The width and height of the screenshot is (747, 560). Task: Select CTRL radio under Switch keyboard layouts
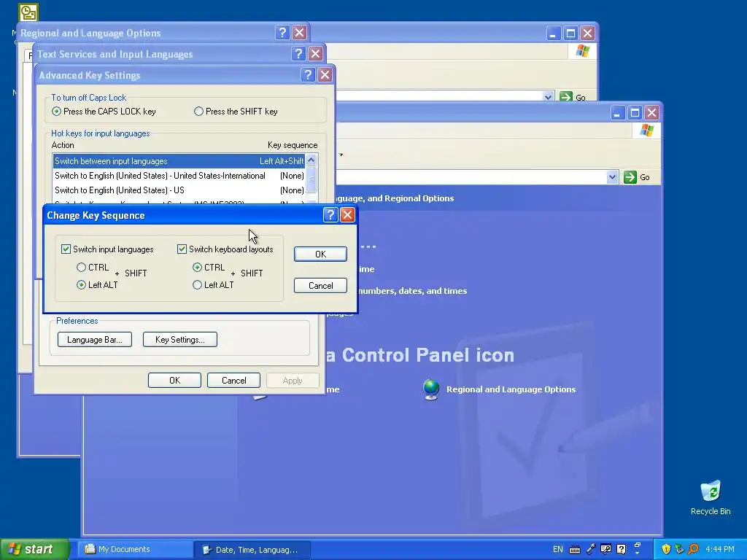tap(197, 268)
